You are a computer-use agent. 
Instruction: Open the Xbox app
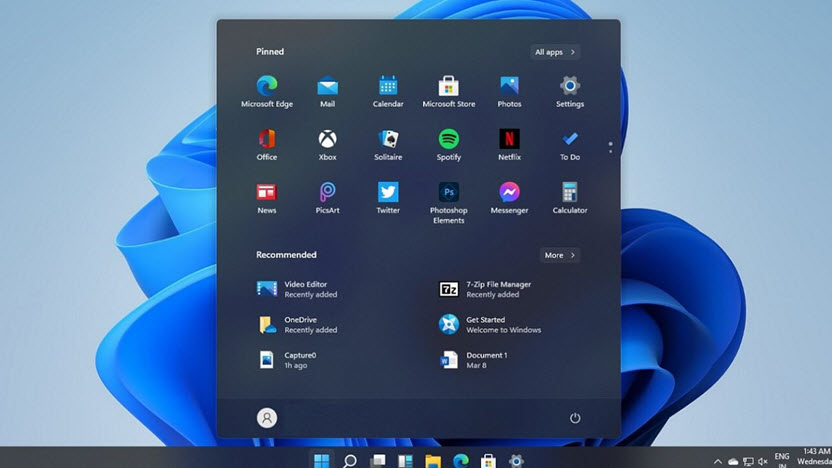coord(327,145)
